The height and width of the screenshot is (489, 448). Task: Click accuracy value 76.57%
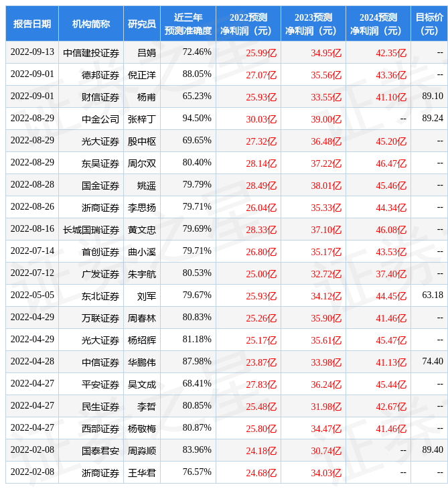click(197, 472)
